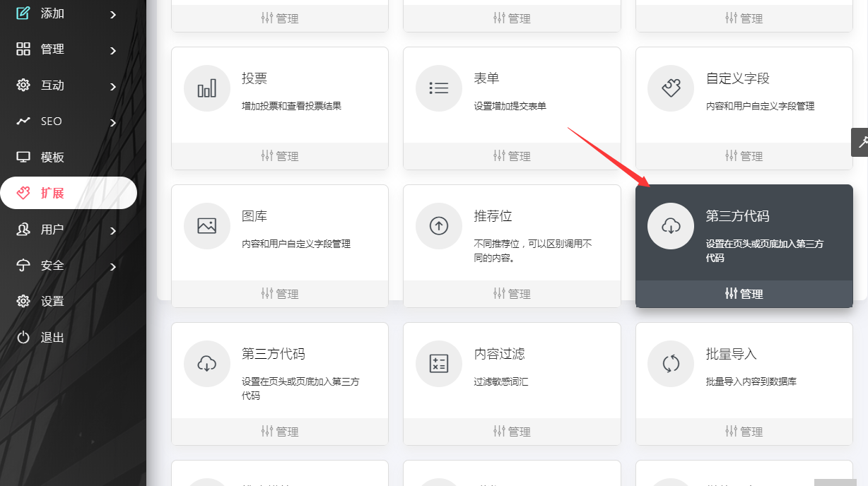Click the highlighted 第三方代码 cloud icon

[670, 226]
